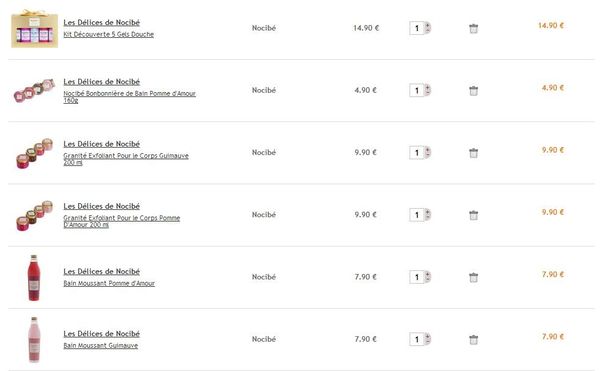Remove Bain Moussant Pomme d'Amour via trash icon
Image resolution: width=600 pixels, height=371 pixels.
point(473,277)
